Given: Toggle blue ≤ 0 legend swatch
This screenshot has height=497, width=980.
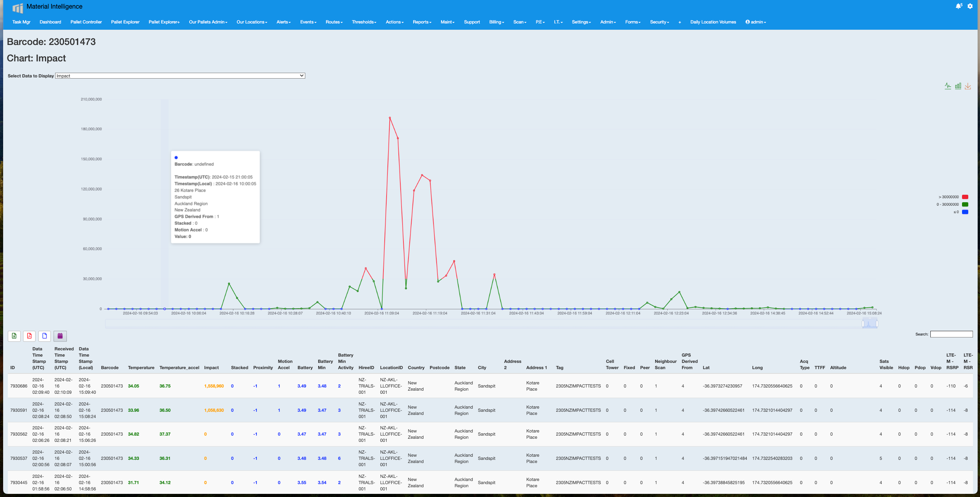Looking at the screenshot, I should tap(965, 212).
